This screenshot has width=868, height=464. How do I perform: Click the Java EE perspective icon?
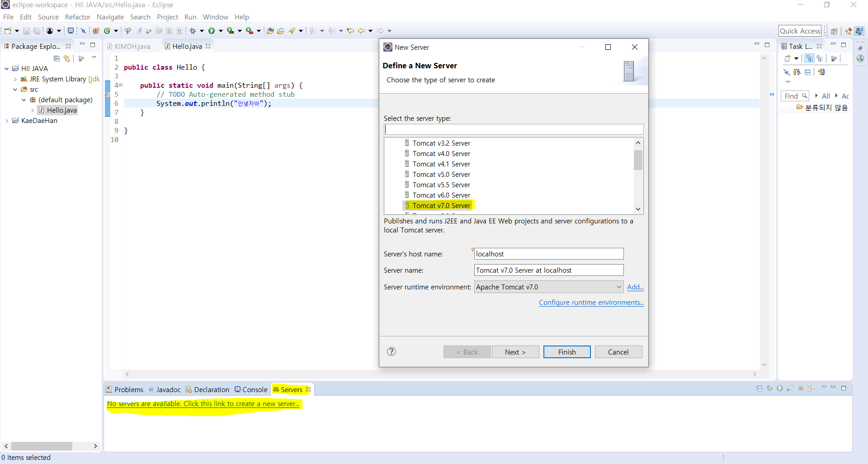(849, 31)
